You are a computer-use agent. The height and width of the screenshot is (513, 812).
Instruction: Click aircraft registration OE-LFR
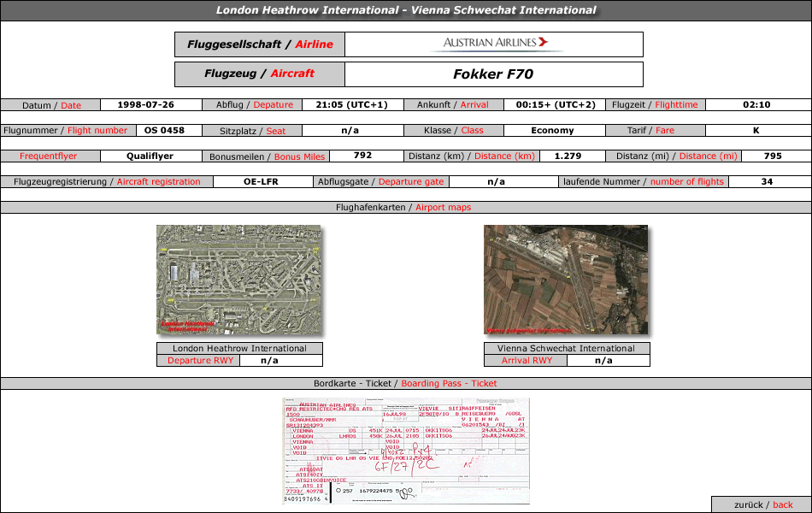pos(261,182)
